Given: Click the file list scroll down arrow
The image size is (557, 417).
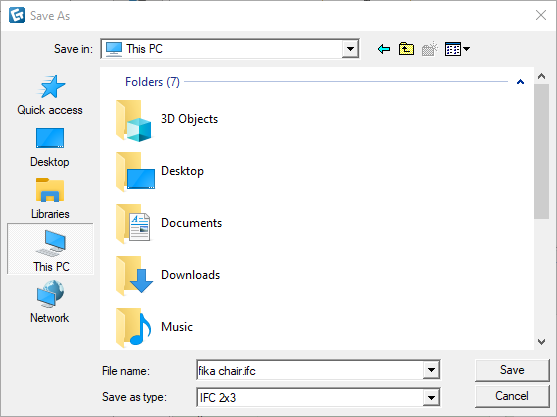Looking at the screenshot, I should [x=542, y=342].
